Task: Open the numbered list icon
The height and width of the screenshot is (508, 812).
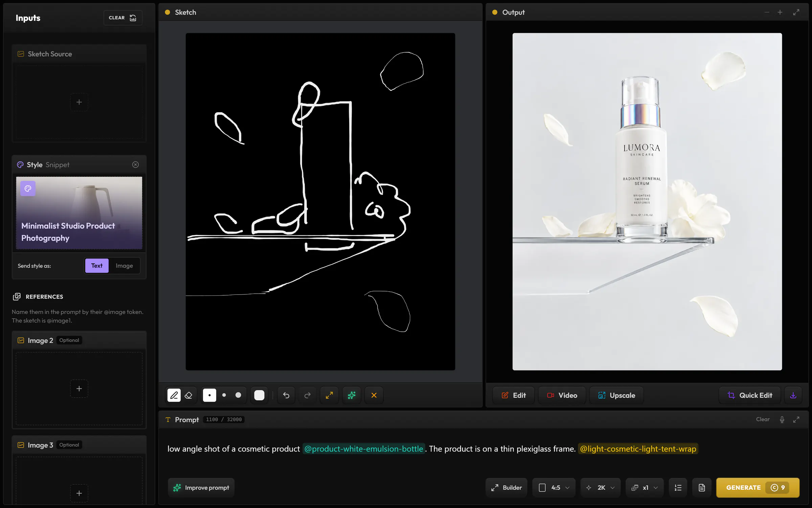Action: [x=678, y=488]
